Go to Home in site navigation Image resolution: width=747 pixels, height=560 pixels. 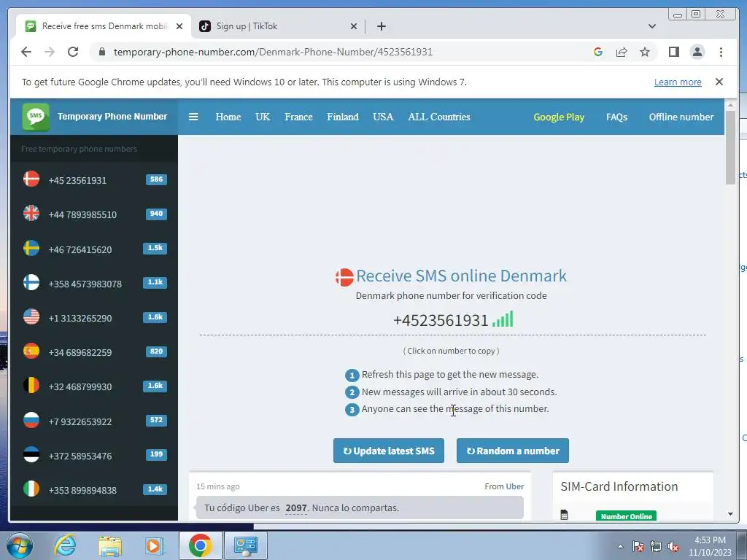click(228, 117)
